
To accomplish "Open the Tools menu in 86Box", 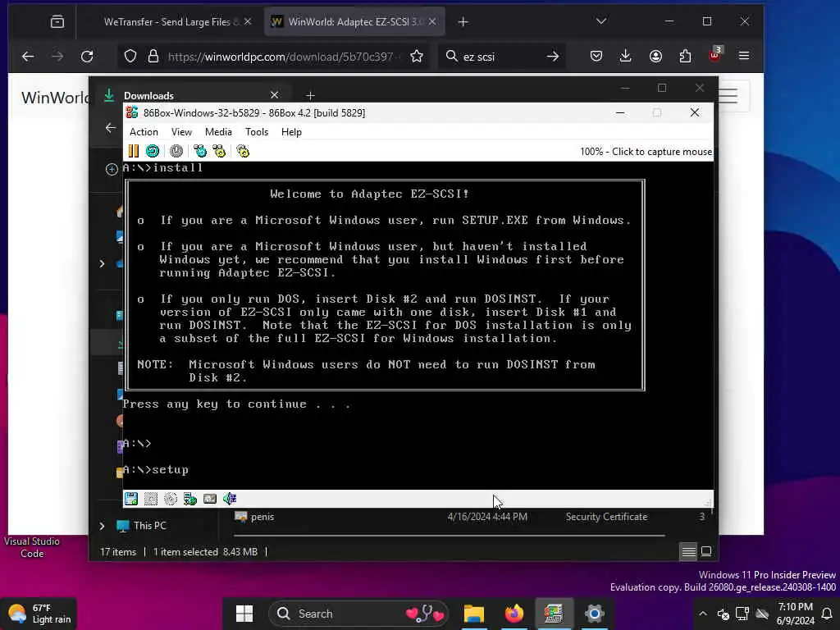I will coord(257,132).
